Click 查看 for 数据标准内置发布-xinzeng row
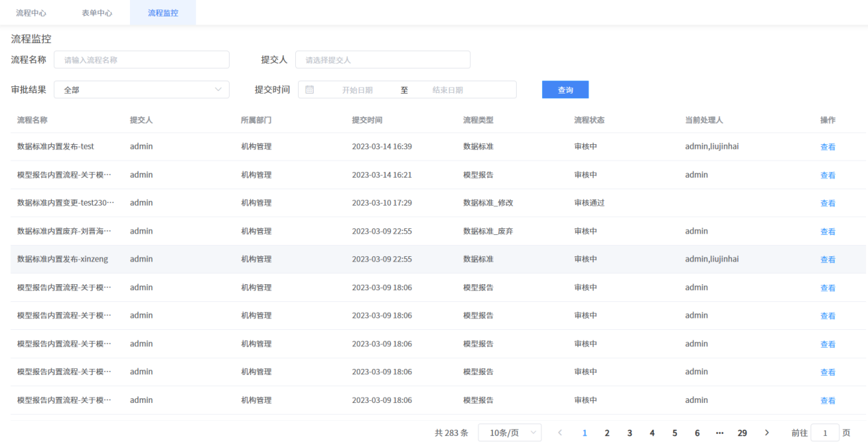This screenshot has height=444, width=868. pos(828,260)
